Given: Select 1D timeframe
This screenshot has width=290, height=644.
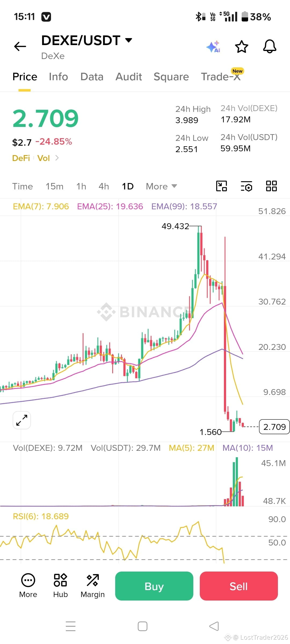Looking at the screenshot, I should [128, 186].
